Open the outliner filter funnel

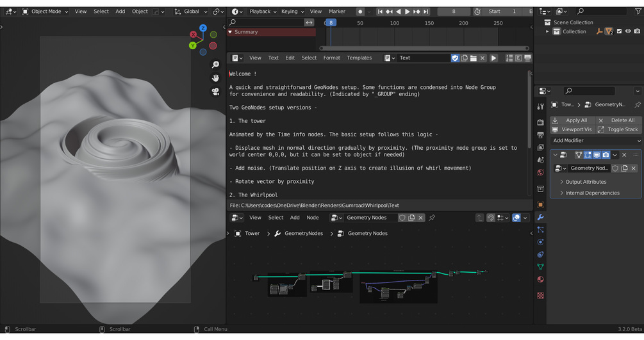[638, 12]
